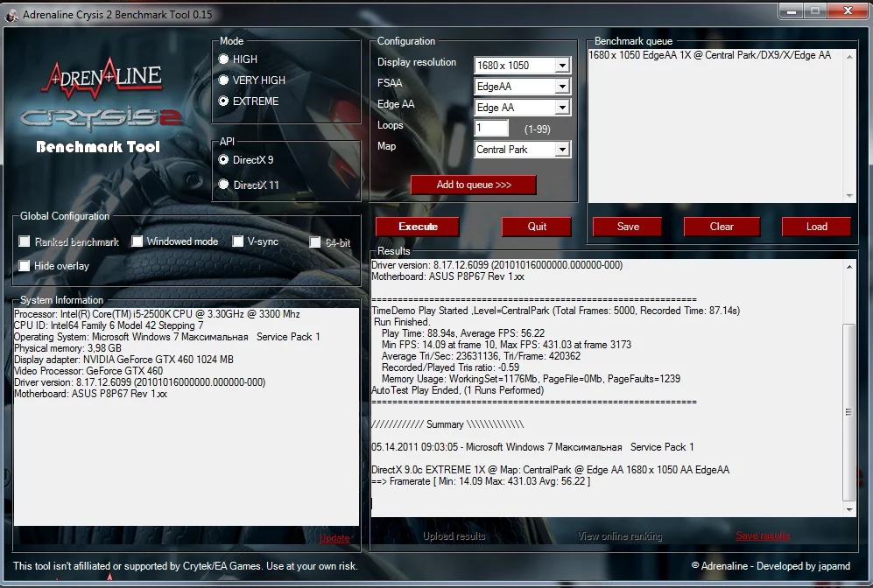Click the Display adapter GeForce GTX 460 line
873x588 pixels.
(123, 360)
